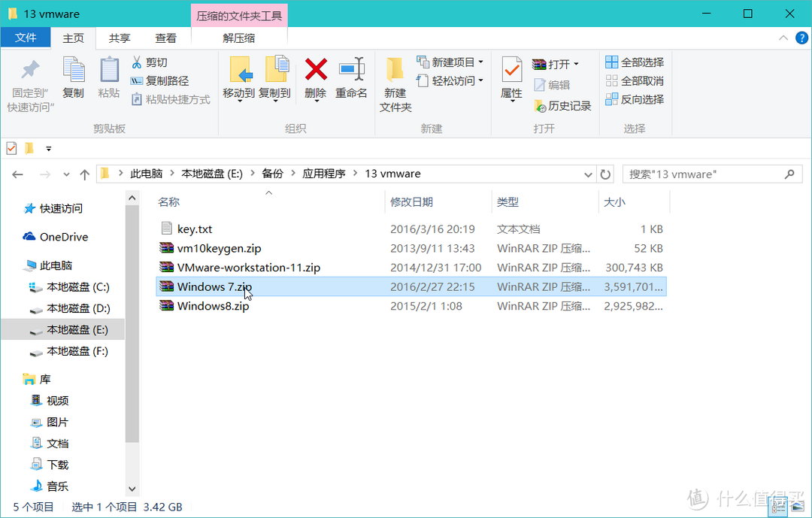Click the red Delete X icon
Screen dimensions: 812x518
315,69
